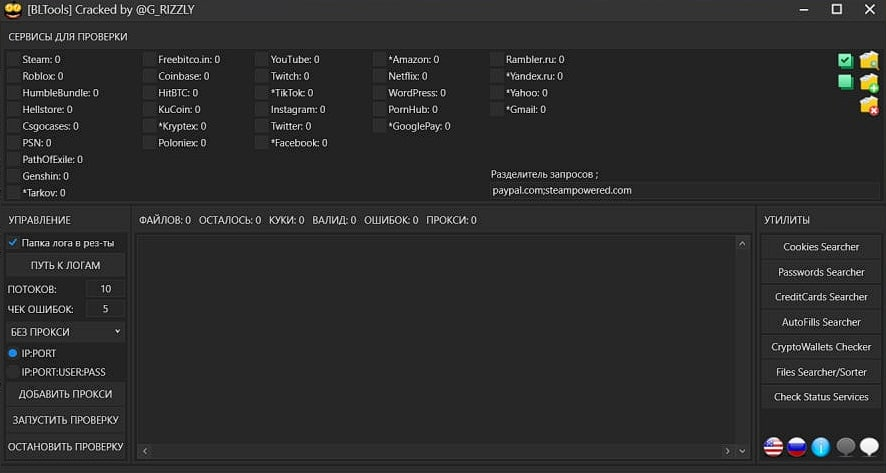886x473 pixels.
Task: Open the Passwords Searcher utility
Action: [821, 272]
